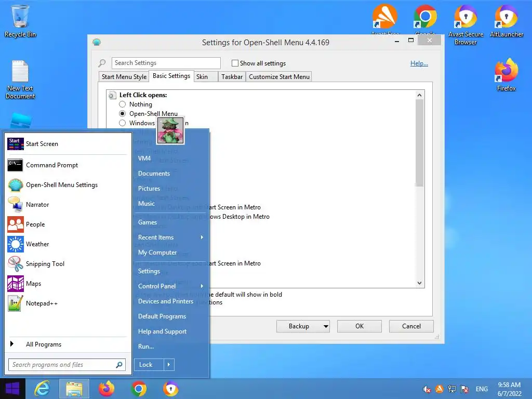
Task: Select Avast Free desktop shortcut
Action: [385, 19]
